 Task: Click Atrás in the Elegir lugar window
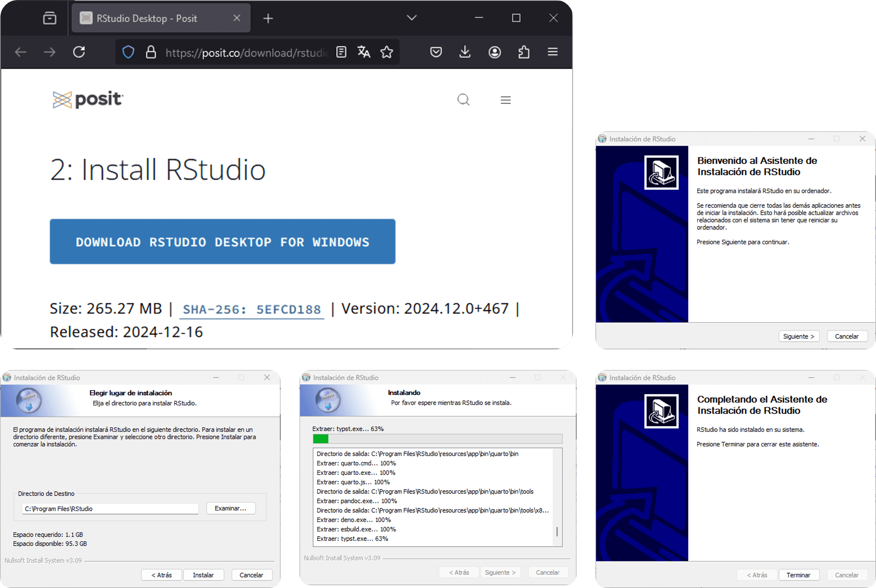pos(162,575)
